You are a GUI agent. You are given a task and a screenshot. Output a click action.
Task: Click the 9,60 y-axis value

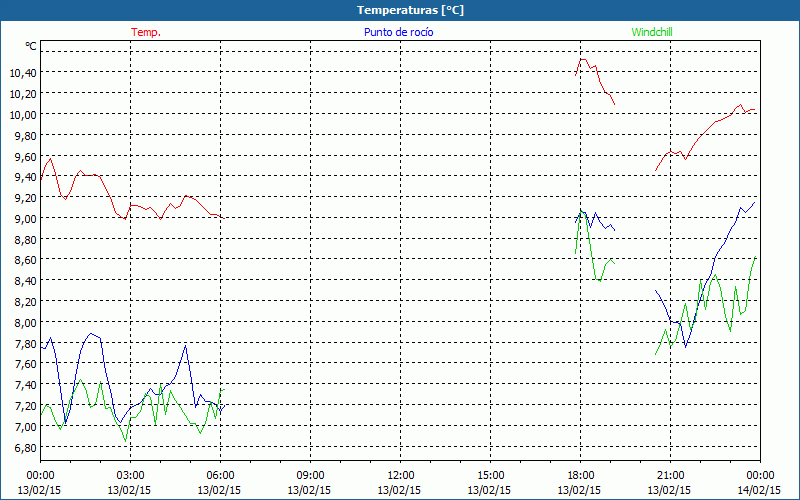(x=25, y=157)
